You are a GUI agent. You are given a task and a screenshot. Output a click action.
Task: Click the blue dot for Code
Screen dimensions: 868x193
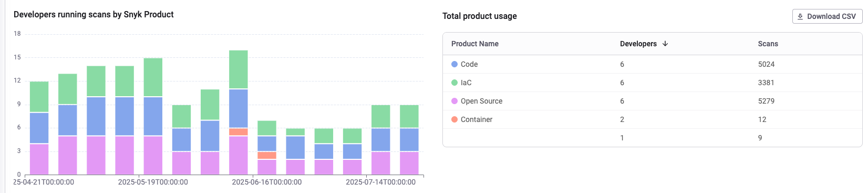pos(454,64)
